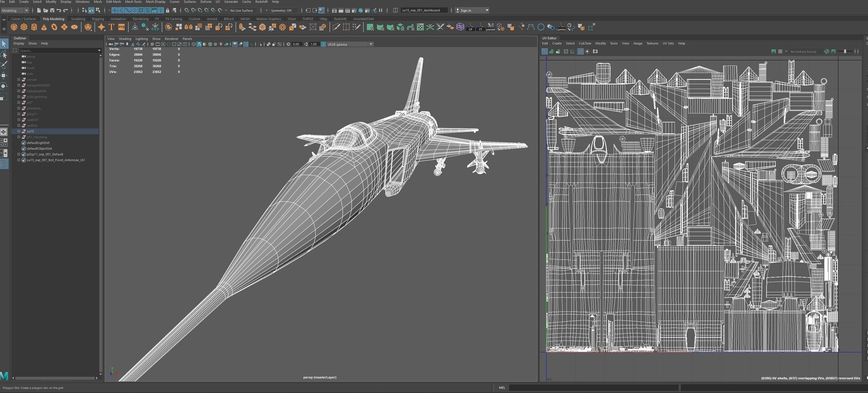The height and width of the screenshot is (393, 868).
Task: Click the MEL script language label
Action: tap(502, 388)
